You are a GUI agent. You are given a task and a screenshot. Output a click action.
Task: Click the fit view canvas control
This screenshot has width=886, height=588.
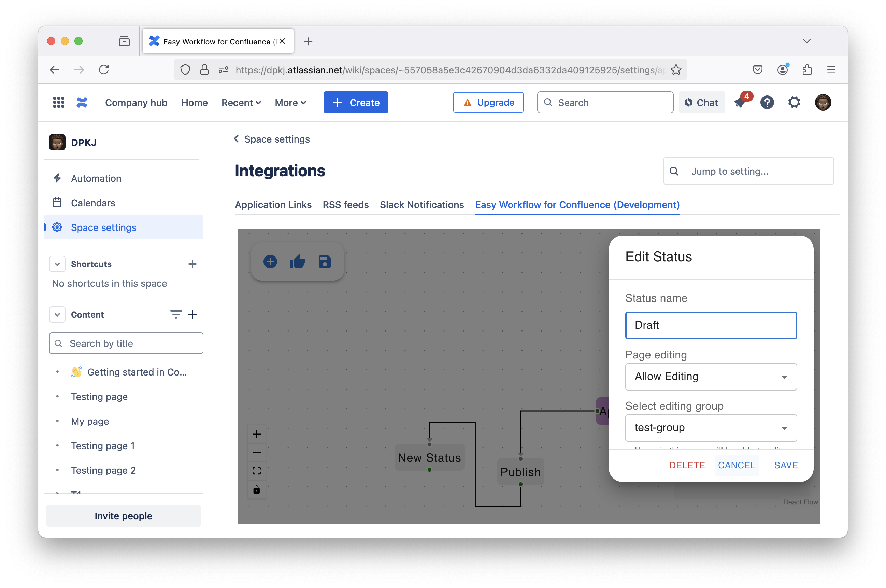pos(257,471)
